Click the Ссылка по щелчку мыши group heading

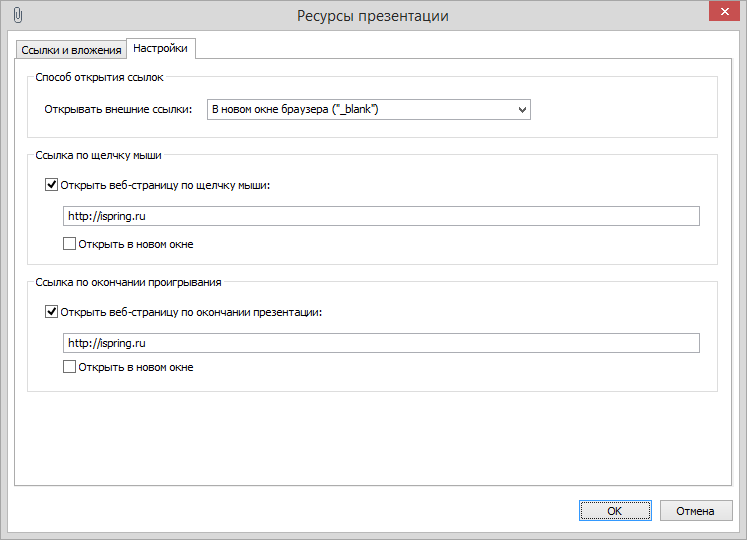[x=99, y=155]
